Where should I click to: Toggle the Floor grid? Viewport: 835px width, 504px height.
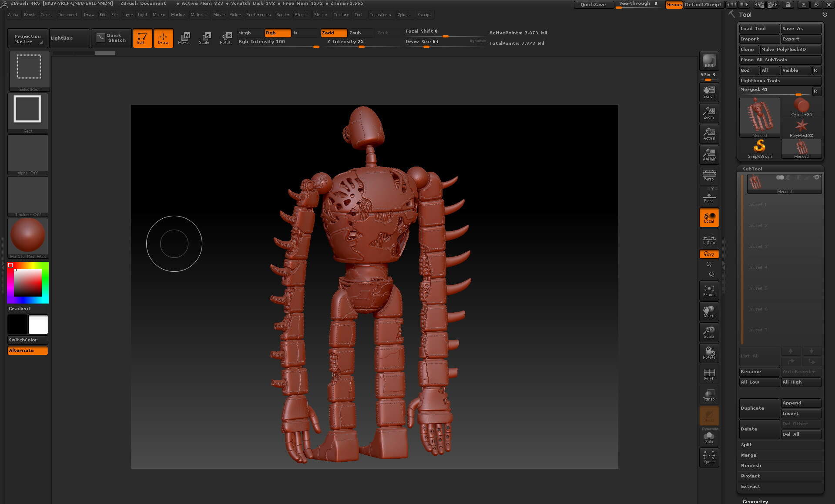[709, 196]
